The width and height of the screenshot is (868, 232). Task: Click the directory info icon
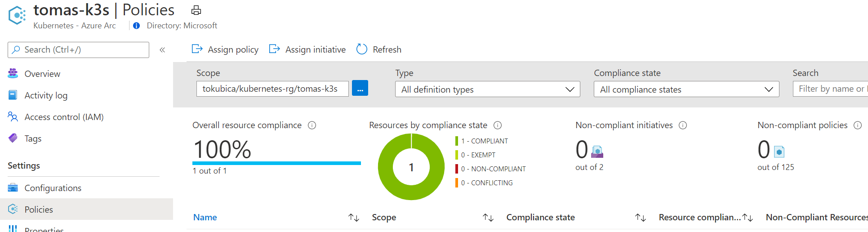pos(136,26)
